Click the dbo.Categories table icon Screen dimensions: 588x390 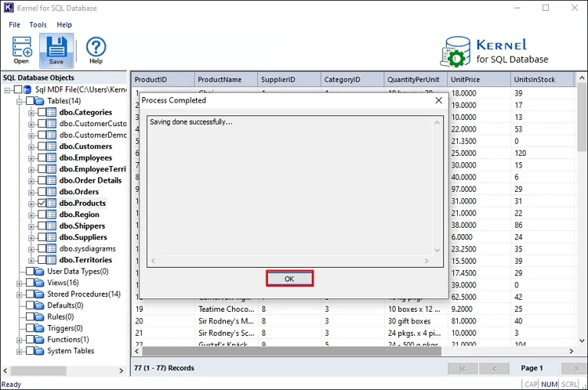pos(52,113)
